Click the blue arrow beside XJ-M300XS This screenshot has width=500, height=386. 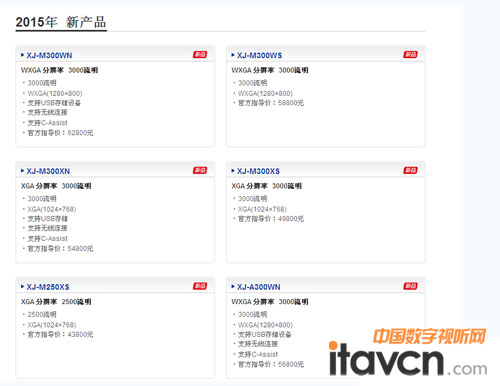coord(233,171)
